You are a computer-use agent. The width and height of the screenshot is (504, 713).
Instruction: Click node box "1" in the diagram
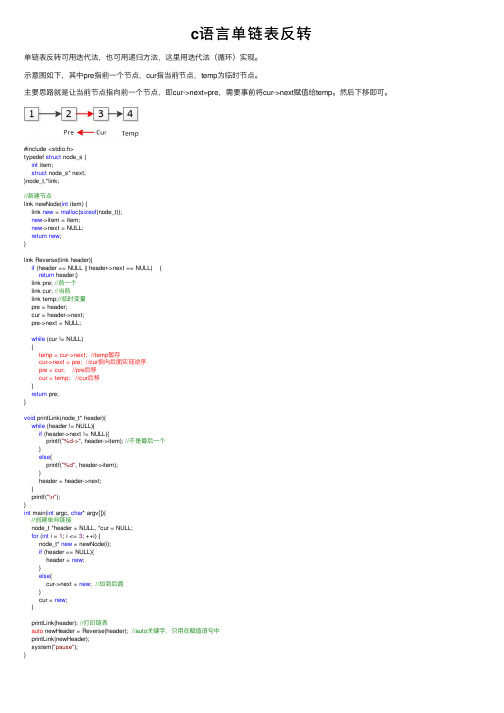coord(31,114)
